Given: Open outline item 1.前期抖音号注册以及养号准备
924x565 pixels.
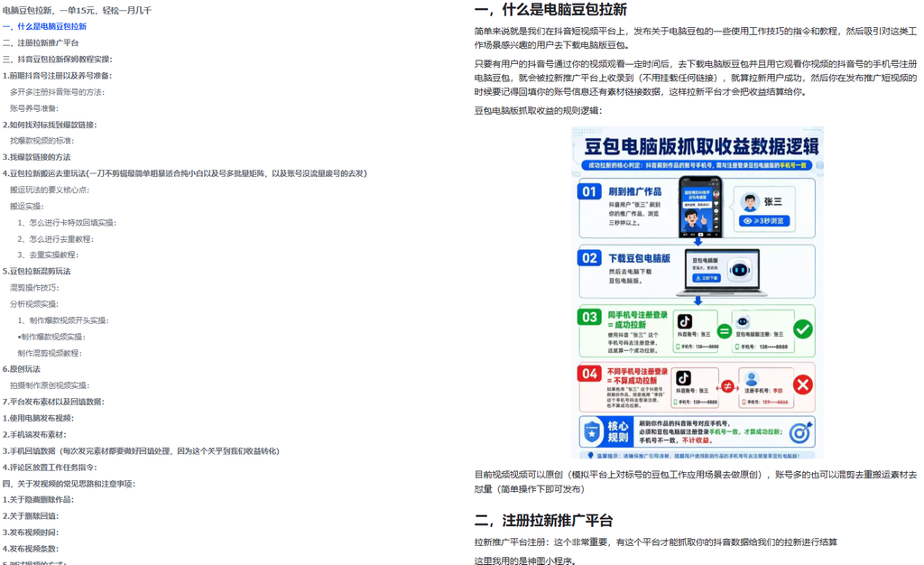Looking at the screenshot, I should pos(57,76).
